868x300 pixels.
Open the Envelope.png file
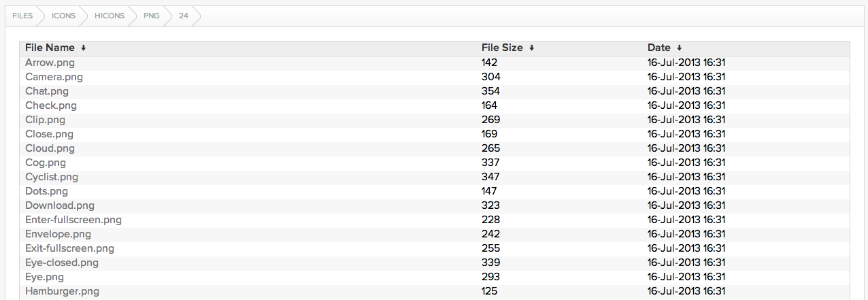[57, 234]
